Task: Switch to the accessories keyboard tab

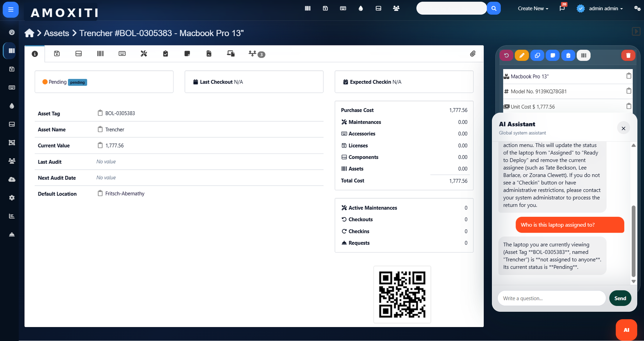Action: pyautogui.click(x=122, y=54)
